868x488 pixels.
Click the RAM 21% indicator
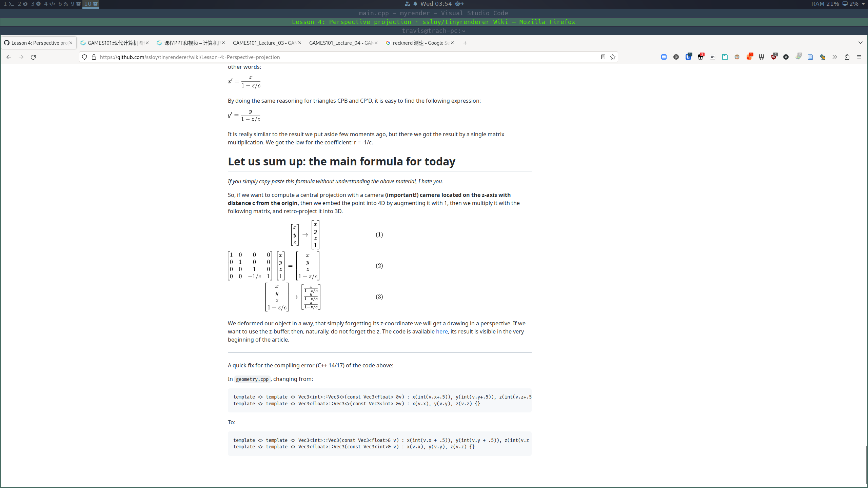click(x=825, y=4)
